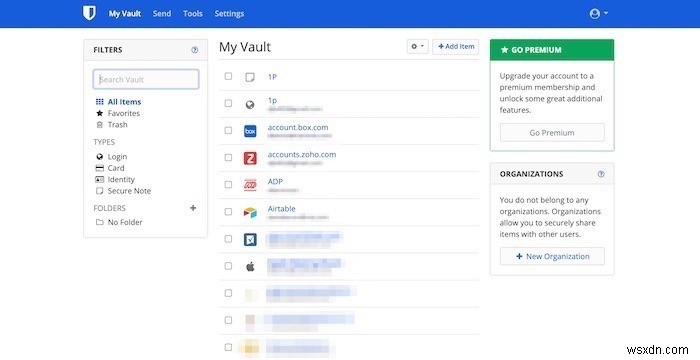
Task: Select the accounts.zoho.com checkbox
Action: (x=228, y=158)
